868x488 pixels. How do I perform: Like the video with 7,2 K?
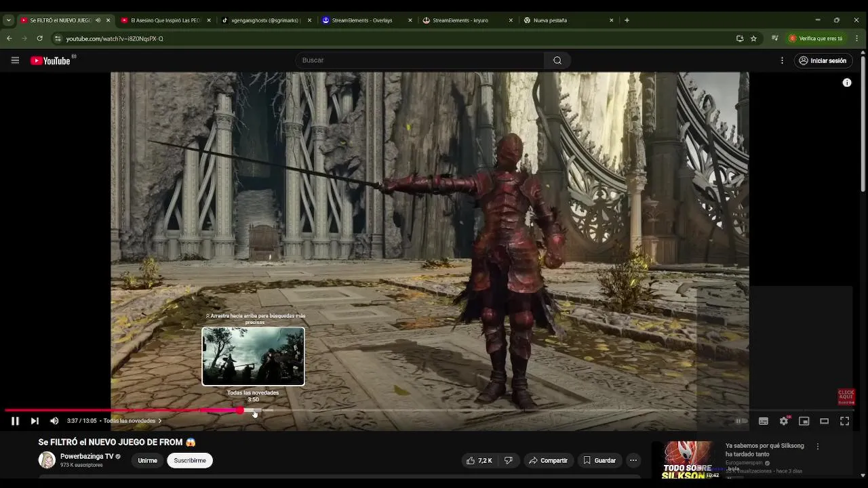point(479,460)
